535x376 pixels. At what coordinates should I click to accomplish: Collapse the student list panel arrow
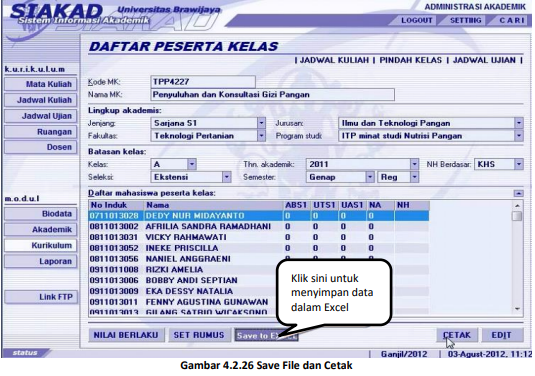tap(518, 193)
